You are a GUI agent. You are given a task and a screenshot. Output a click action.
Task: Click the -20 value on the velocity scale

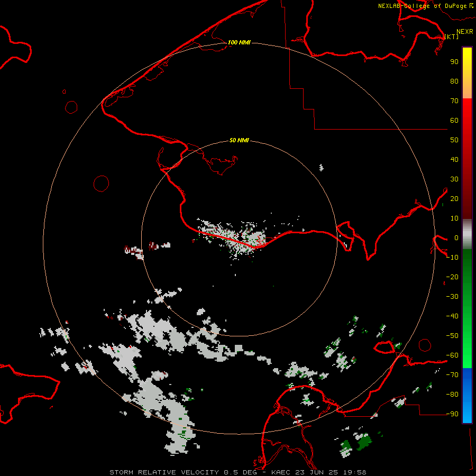452,277
